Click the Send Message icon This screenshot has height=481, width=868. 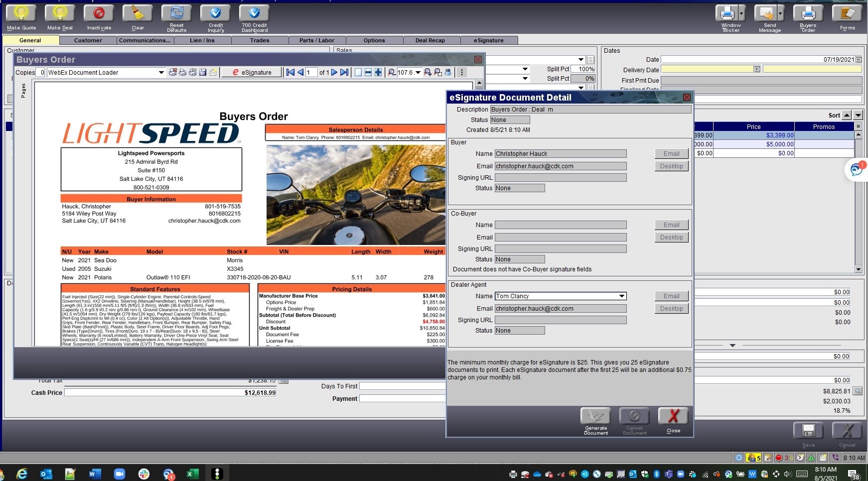[x=766, y=13]
